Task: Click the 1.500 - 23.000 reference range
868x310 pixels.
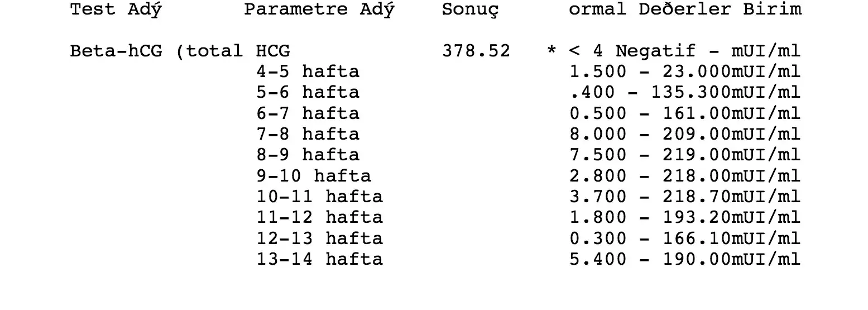Action: click(650, 71)
